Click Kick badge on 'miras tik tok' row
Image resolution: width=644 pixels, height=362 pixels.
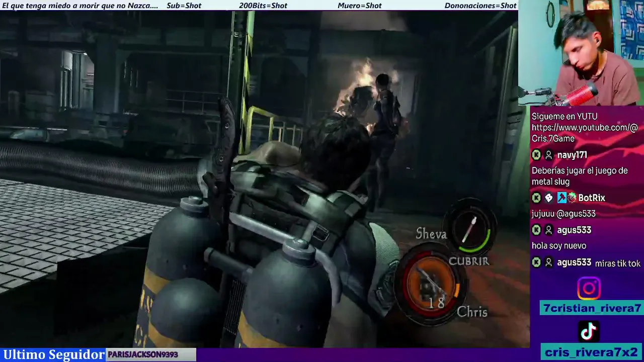click(x=536, y=262)
